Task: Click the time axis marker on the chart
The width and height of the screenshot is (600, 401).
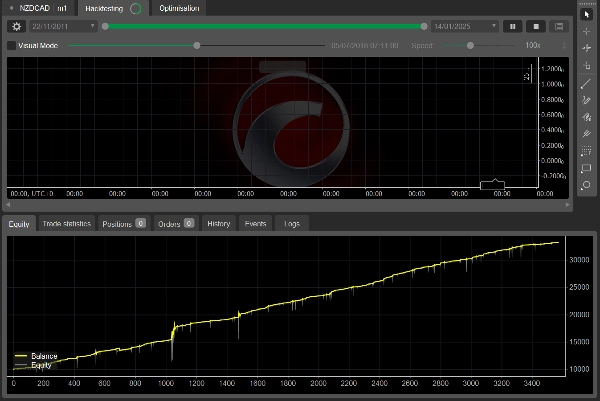Action: (492, 184)
